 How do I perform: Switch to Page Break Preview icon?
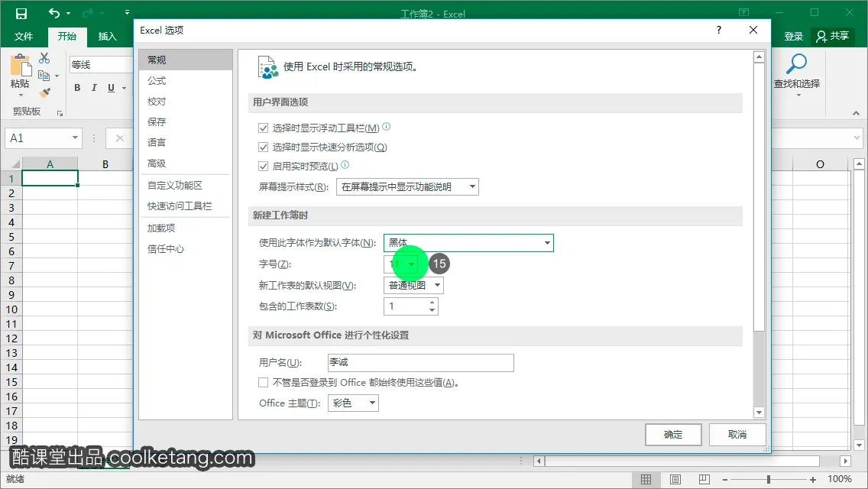click(x=704, y=480)
